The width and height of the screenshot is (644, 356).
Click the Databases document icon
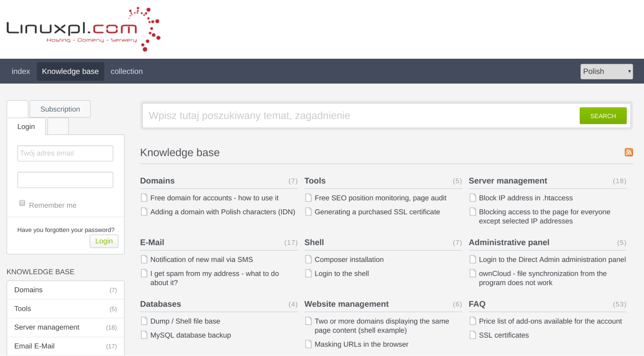[x=145, y=321]
